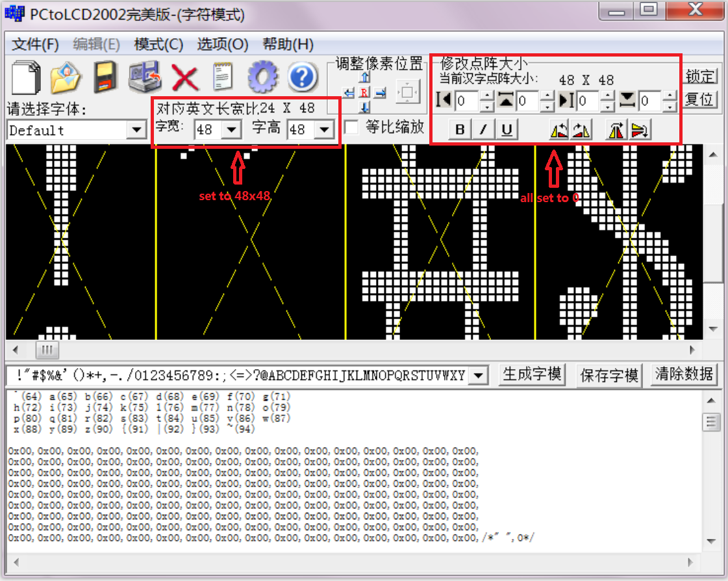The image size is (728, 581).
Task: Toggle the 等比缩放 checkbox
Action: (x=351, y=127)
